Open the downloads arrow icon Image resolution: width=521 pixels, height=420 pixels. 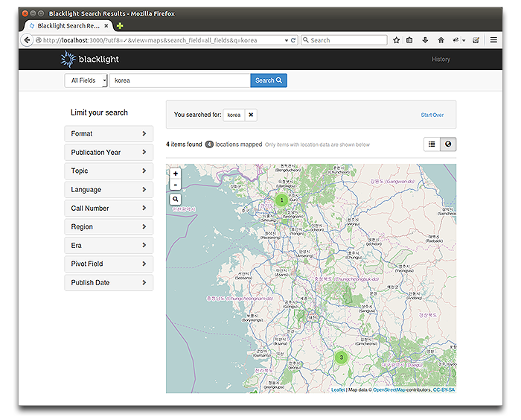click(425, 40)
